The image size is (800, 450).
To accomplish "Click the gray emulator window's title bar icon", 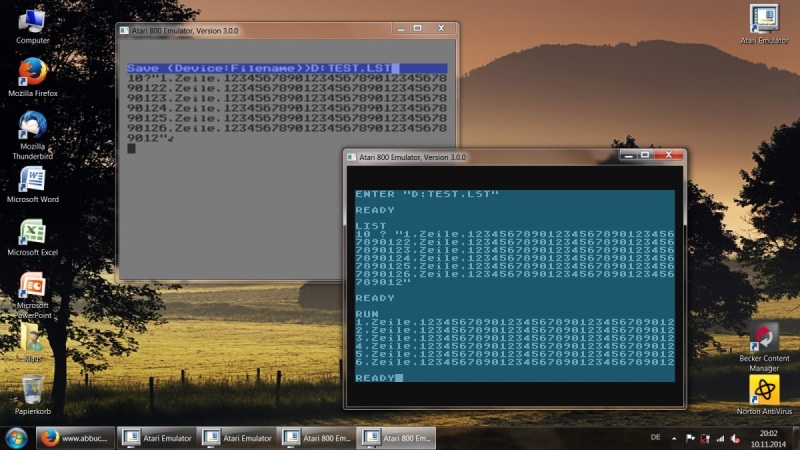I will 124,31.
